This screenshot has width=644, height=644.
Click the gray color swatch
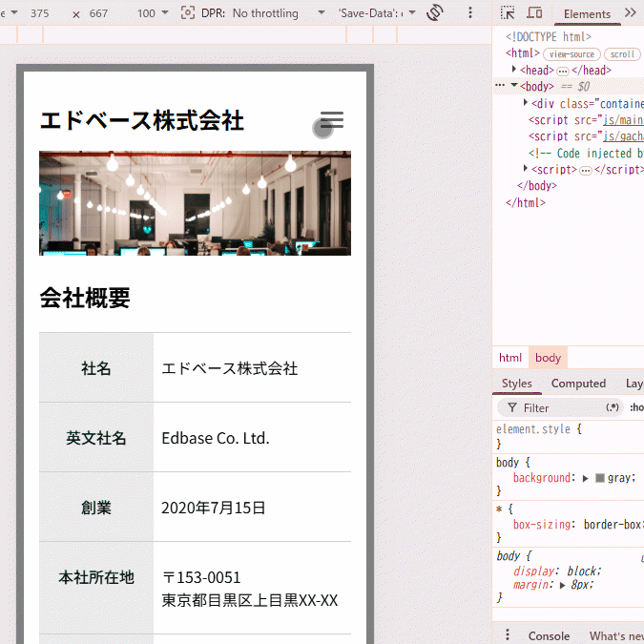coord(600,478)
